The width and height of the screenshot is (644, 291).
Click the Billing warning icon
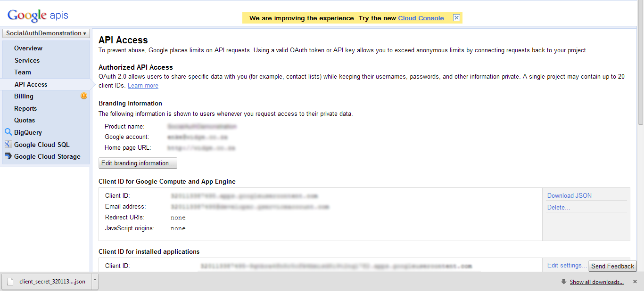pos(84,96)
